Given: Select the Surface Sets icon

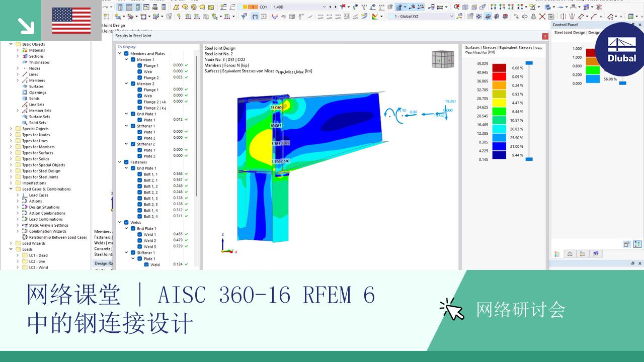Looking at the screenshot, I should (25, 117).
